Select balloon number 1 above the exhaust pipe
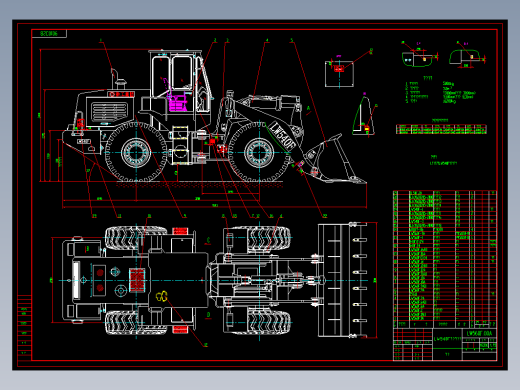Screen dimensions: 520x390 [101, 40]
